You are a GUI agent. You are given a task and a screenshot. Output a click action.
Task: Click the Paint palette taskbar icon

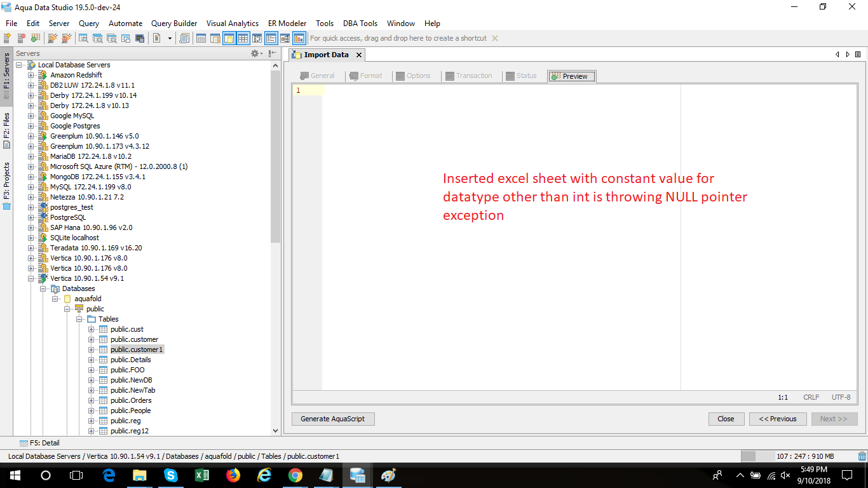pyautogui.click(x=388, y=475)
